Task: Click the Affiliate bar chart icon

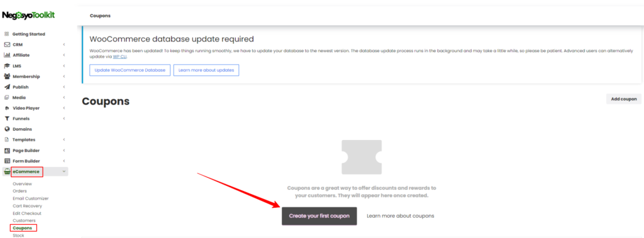Action: [6, 55]
